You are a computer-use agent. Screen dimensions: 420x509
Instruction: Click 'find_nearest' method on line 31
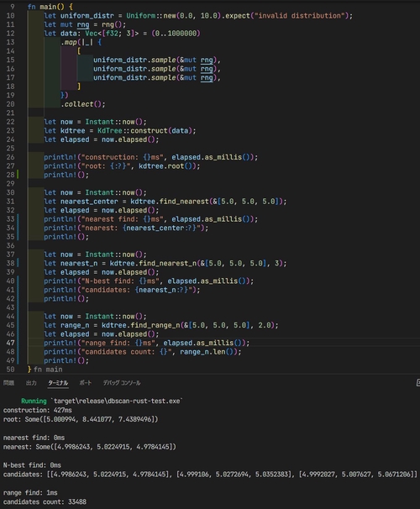point(184,202)
